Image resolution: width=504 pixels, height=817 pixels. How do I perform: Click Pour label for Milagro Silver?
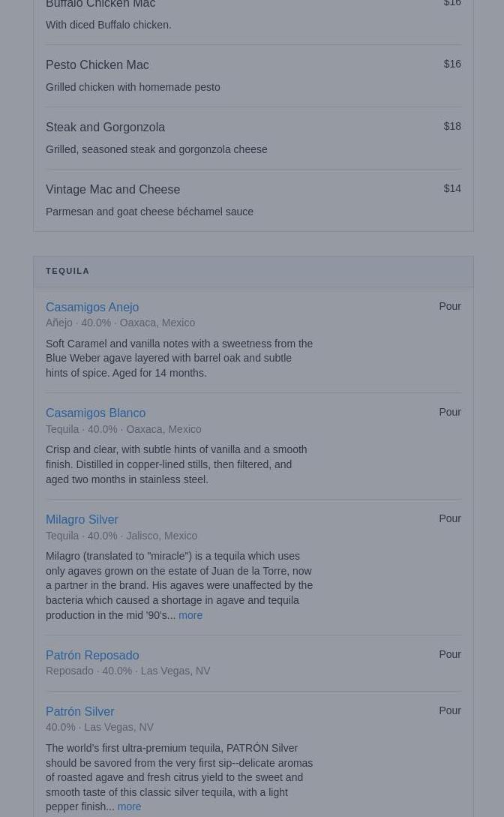pos(450,518)
